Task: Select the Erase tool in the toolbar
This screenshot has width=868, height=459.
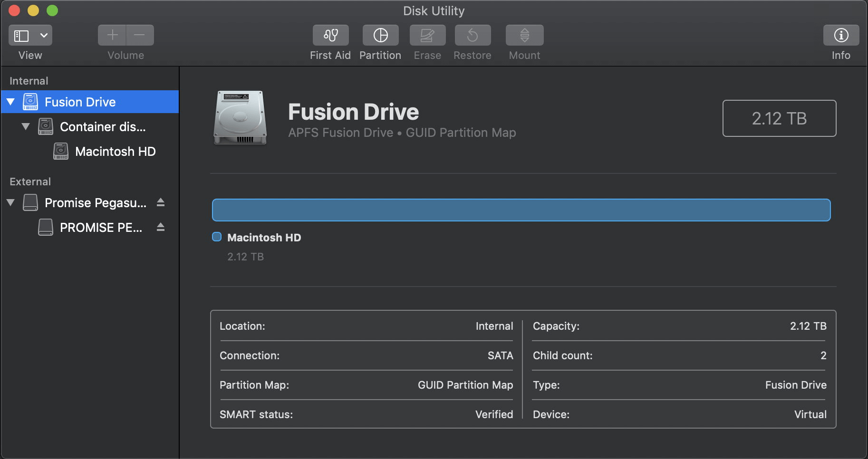Action: point(426,35)
